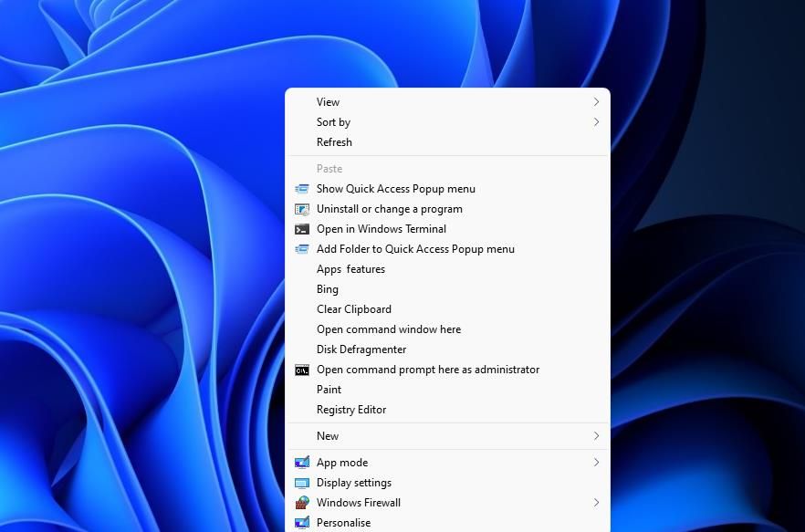The image size is (805, 532).
Task: Select the App mode entry
Action: [x=447, y=462]
